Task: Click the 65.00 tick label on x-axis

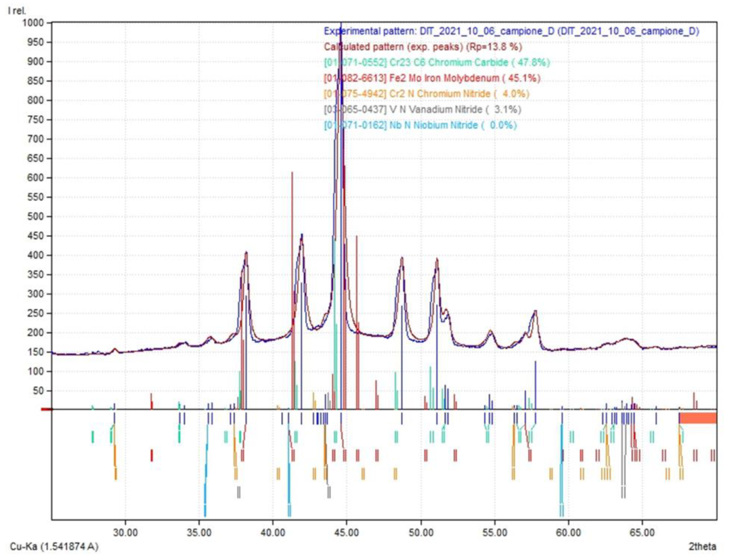Action: click(x=642, y=533)
